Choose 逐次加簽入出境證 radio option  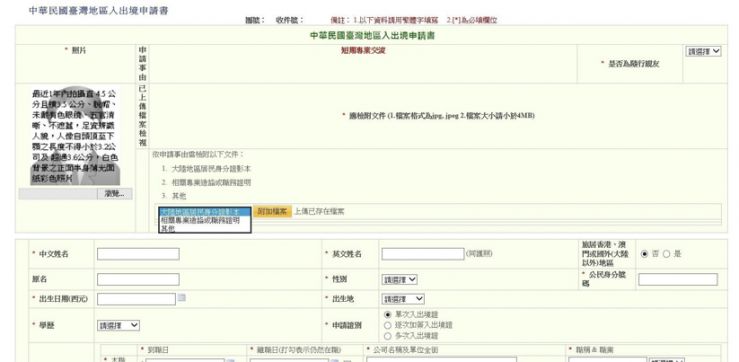[388, 325]
